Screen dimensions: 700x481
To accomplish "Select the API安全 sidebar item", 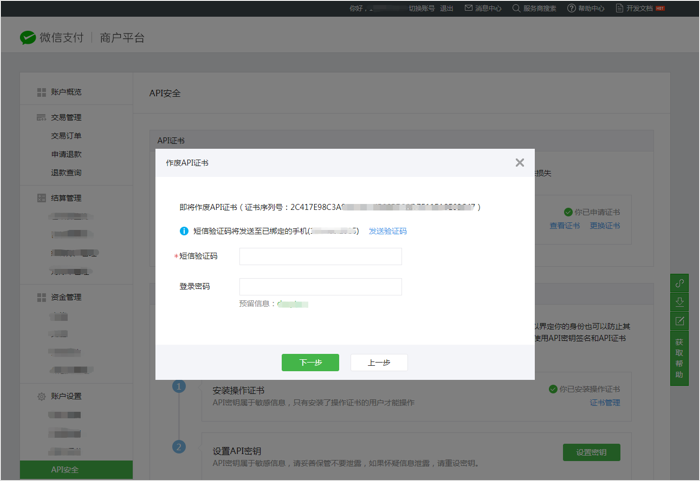I will point(76,470).
